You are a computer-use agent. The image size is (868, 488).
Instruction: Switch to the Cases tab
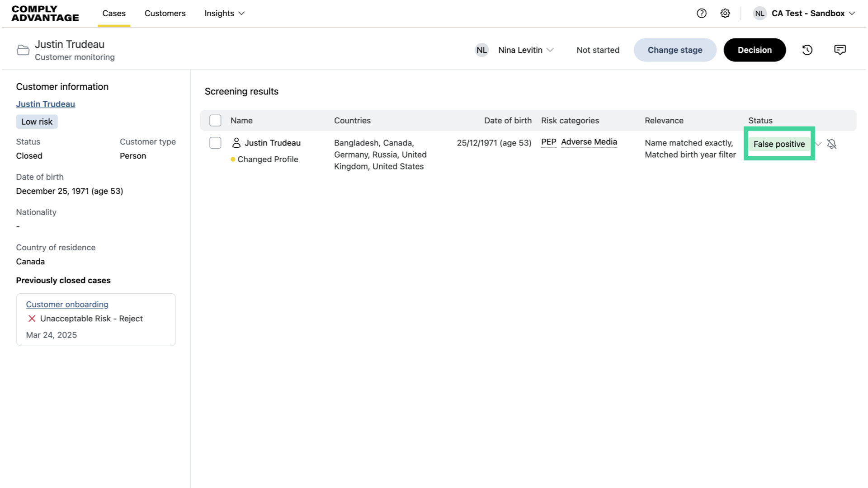tap(114, 14)
